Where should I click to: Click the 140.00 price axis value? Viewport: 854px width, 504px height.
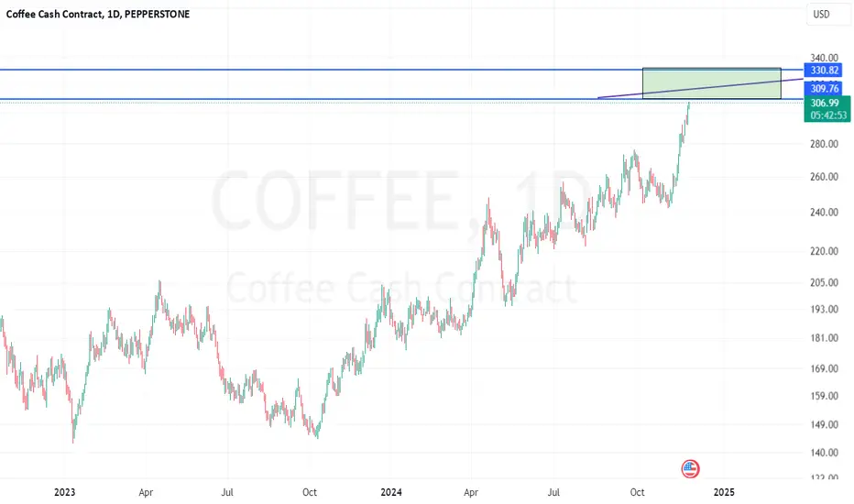824,453
